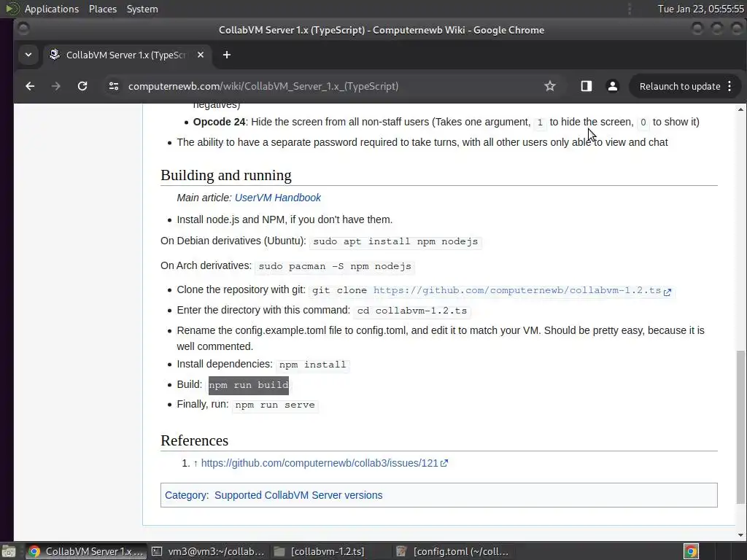Select the CollabVM Server 1.x browser tab

coord(125,55)
